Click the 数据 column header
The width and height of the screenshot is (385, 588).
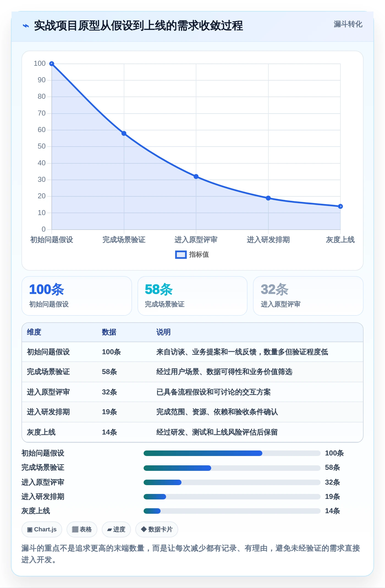coord(109,332)
